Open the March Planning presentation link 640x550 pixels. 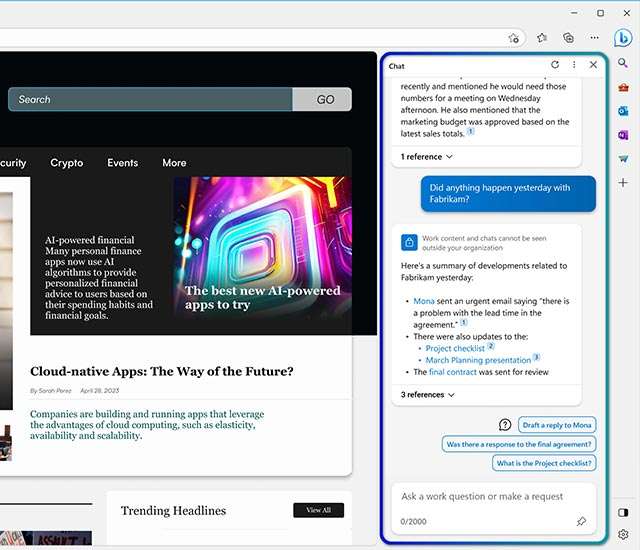(x=478, y=360)
